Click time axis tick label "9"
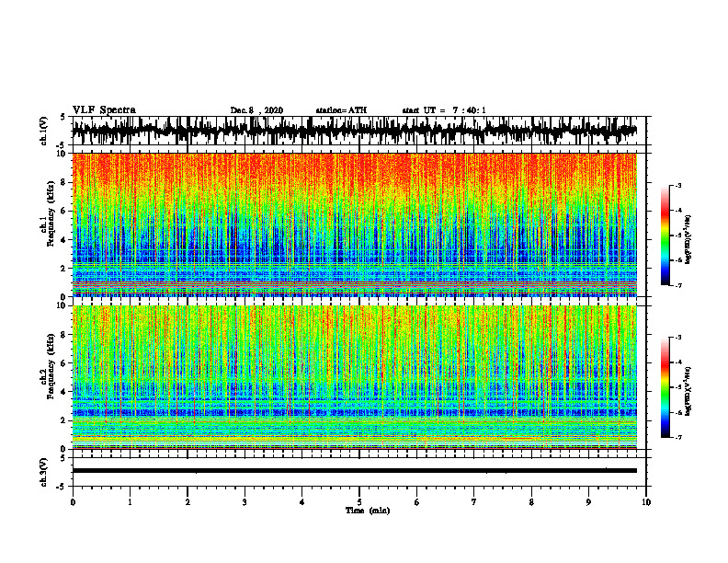The image size is (728, 563). coord(588,502)
